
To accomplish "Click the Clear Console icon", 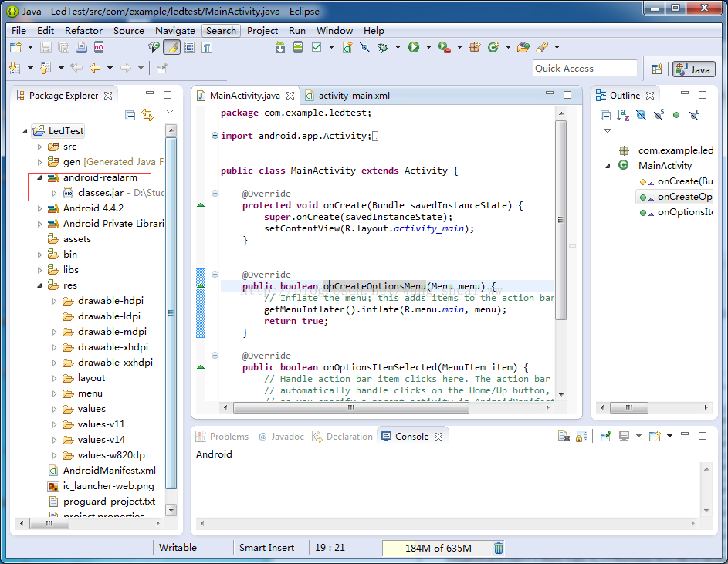I will point(564,437).
